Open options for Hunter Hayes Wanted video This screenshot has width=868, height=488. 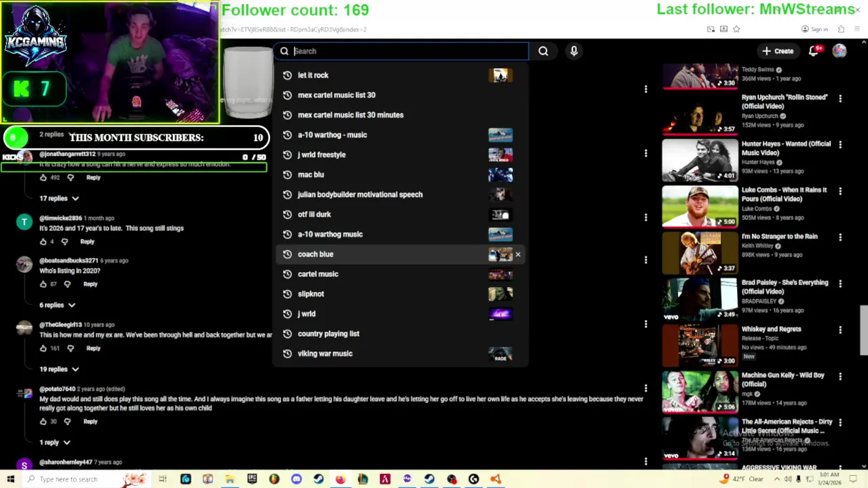point(840,144)
